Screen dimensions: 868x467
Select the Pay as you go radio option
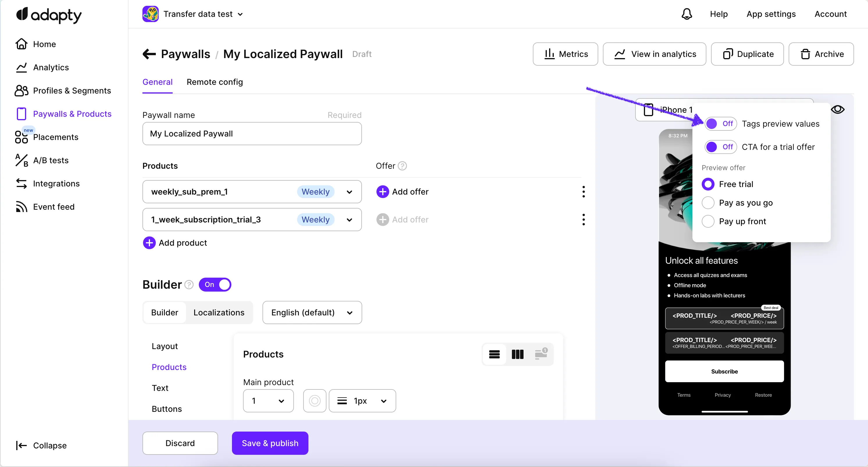point(708,203)
